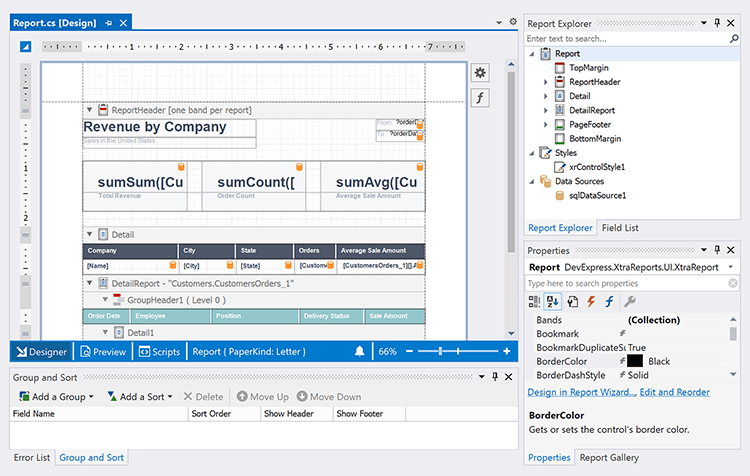Image resolution: width=750 pixels, height=476 pixels.
Task: Click the black BorderColor swatch
Action: [x=634, y=361]
